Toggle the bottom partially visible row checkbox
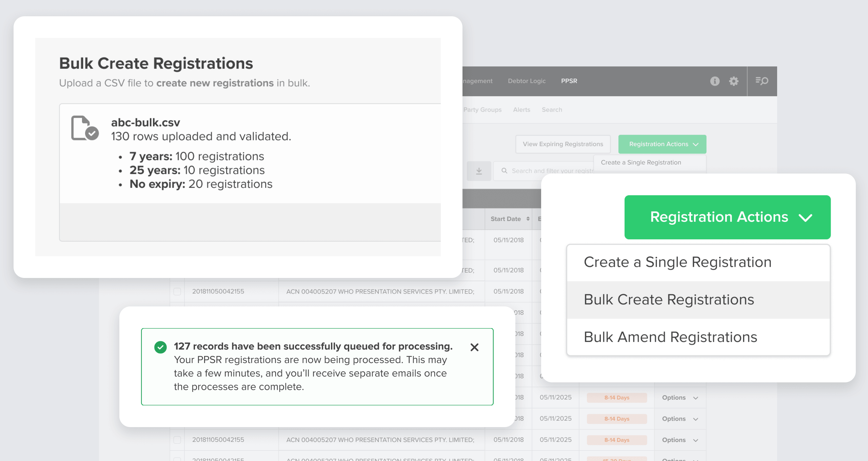The width and height of the screenshot is (868, 461). (177, 459)
